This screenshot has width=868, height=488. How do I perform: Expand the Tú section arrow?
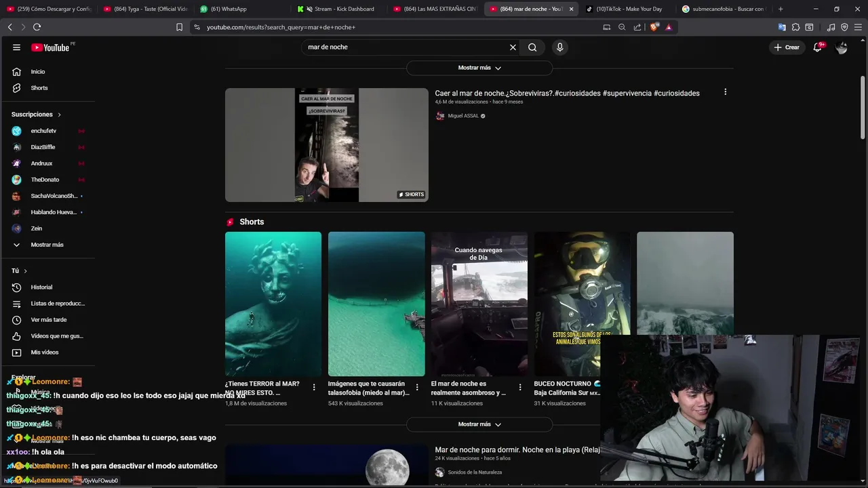(26, 271)
